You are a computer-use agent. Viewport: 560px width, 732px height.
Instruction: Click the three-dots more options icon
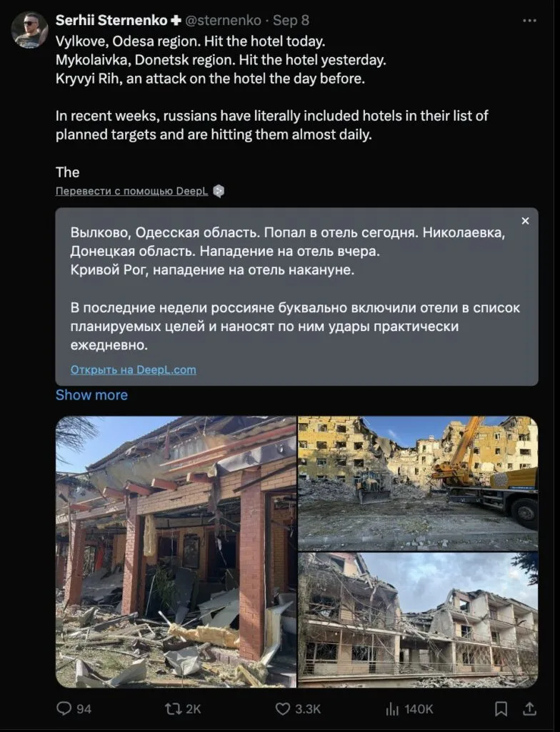529,21
